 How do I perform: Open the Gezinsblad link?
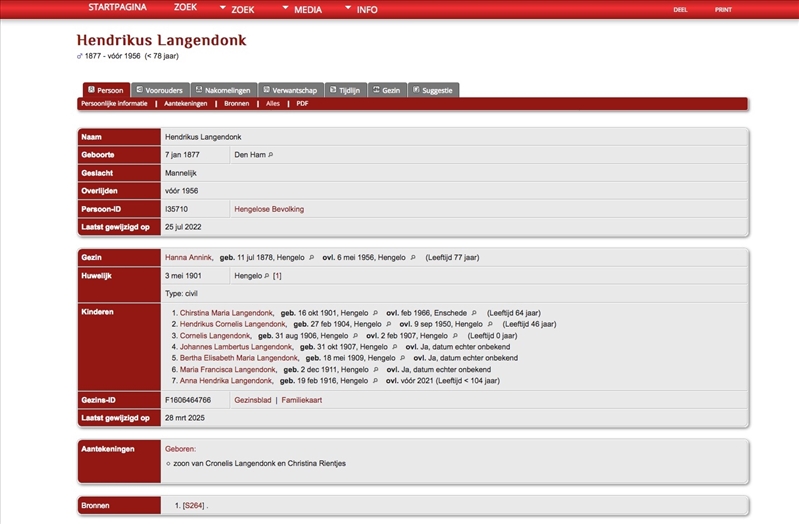click(x=253, y=400)
